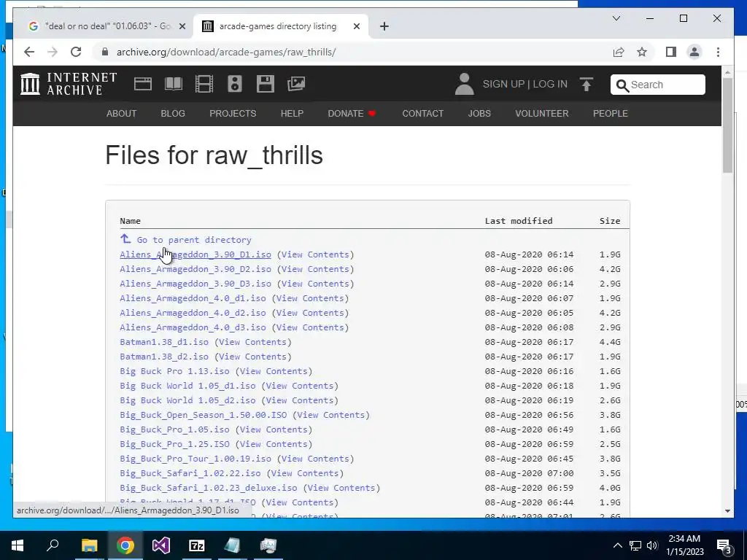747x560 pixels.
Task: View Contents of Batman1.38_d2.iso
Action: point(253,357)
